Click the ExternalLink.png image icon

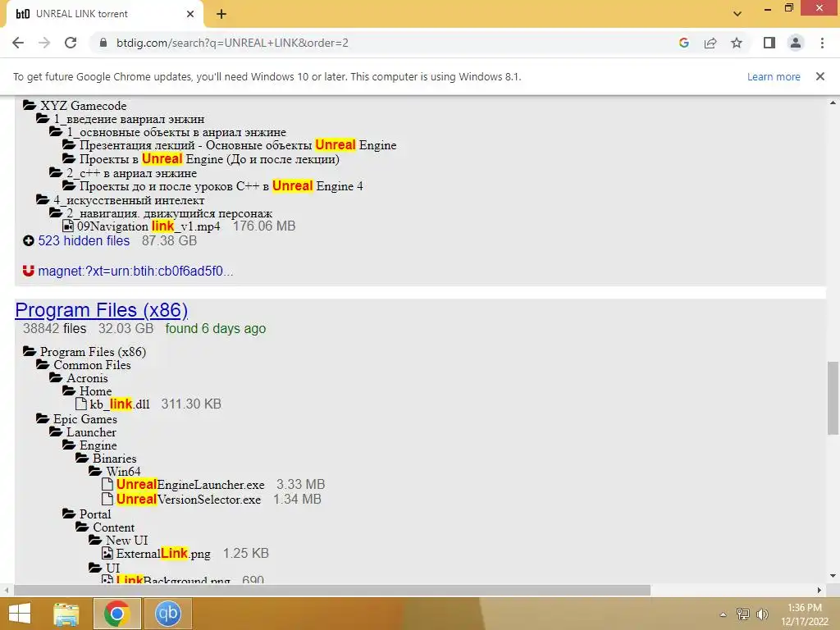tap(107, 554)
